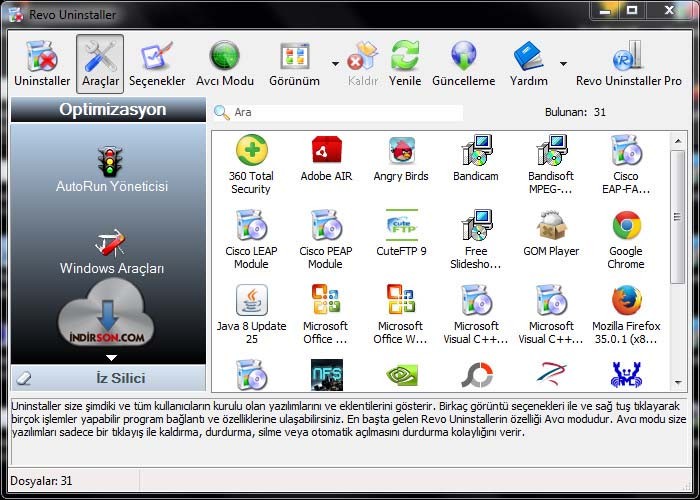Maximize the Revo Uninstaller window

[x=631, y=10]
